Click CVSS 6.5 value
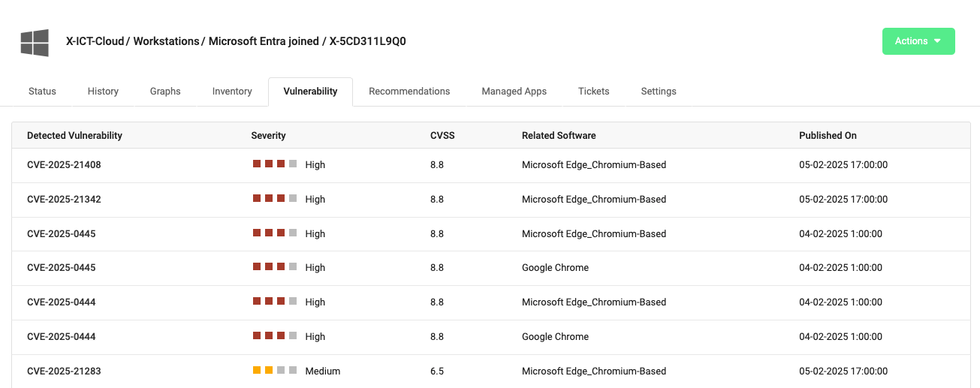The width and height of the screenshot is (980, 388). [437, 371]
